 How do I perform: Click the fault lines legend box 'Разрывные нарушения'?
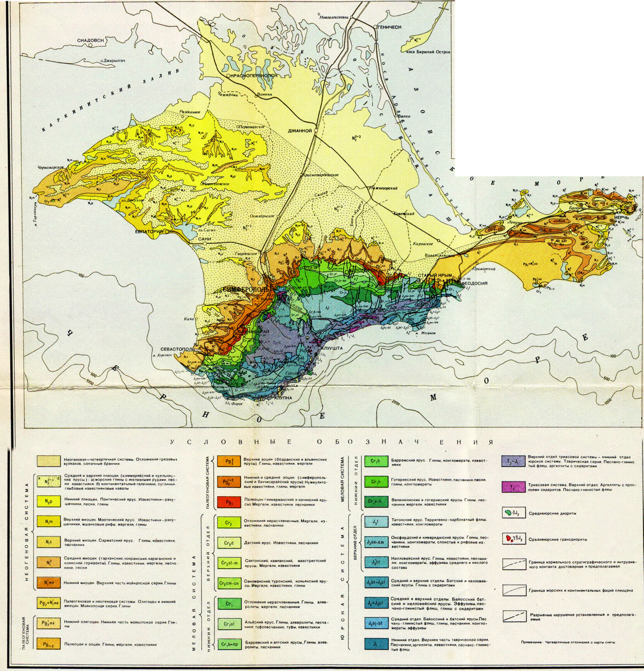coord(514,616)
